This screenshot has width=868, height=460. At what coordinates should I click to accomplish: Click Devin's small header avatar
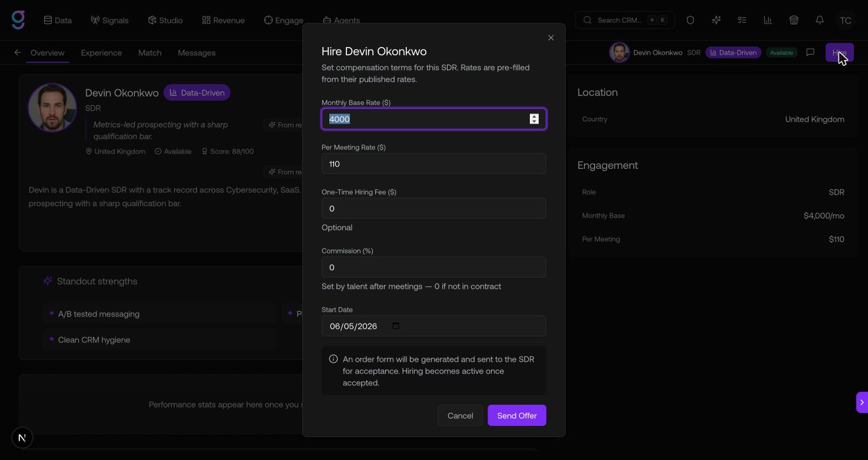619,52
